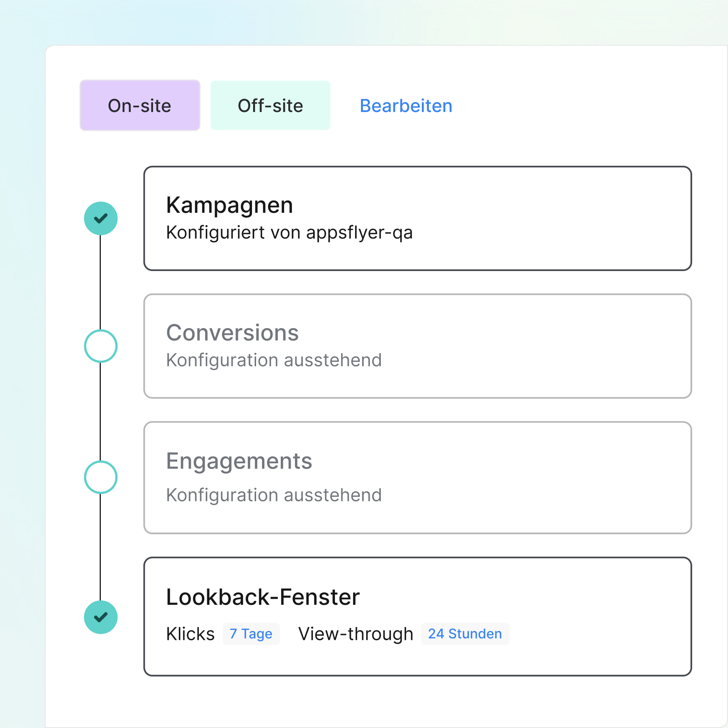This screenshot has width=728, height=728.
Task: Click the connector line between Engagements and Lookback steps
Action: 100,547
